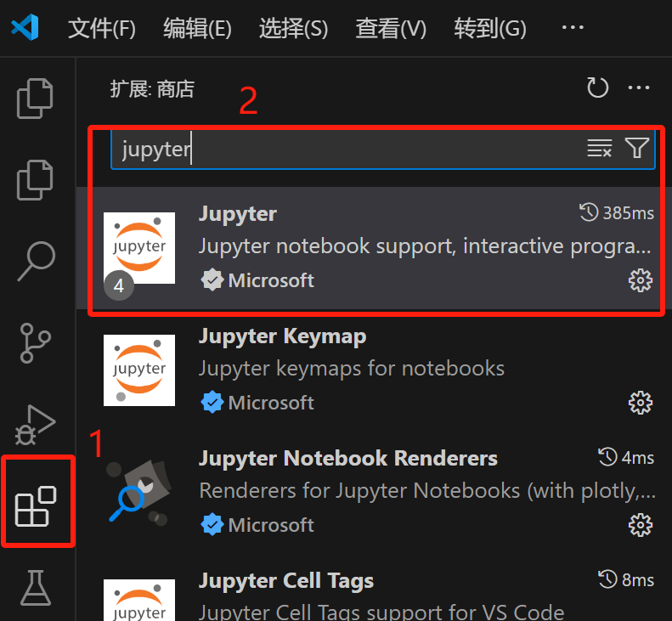This screenshot has height=621, width=672.
Task: Click the extension pack badge showing 4
Action: coord(119,285)
